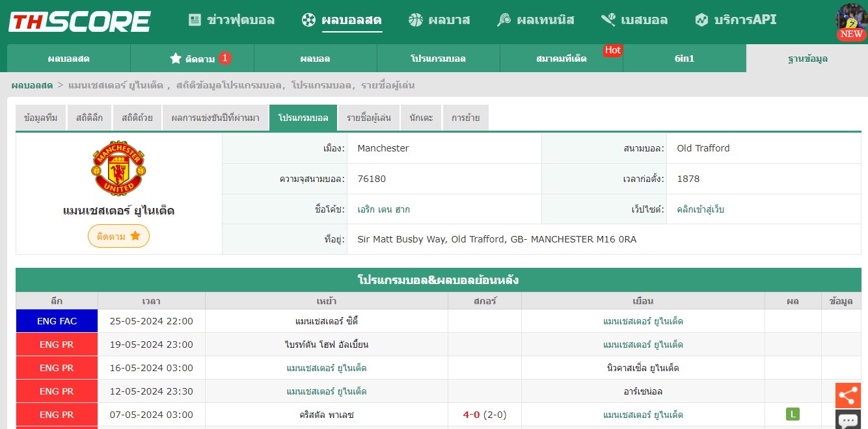This screenshot has width=868, height=429.
Task: Open the 6in1 tab
Action: [685, 58]
